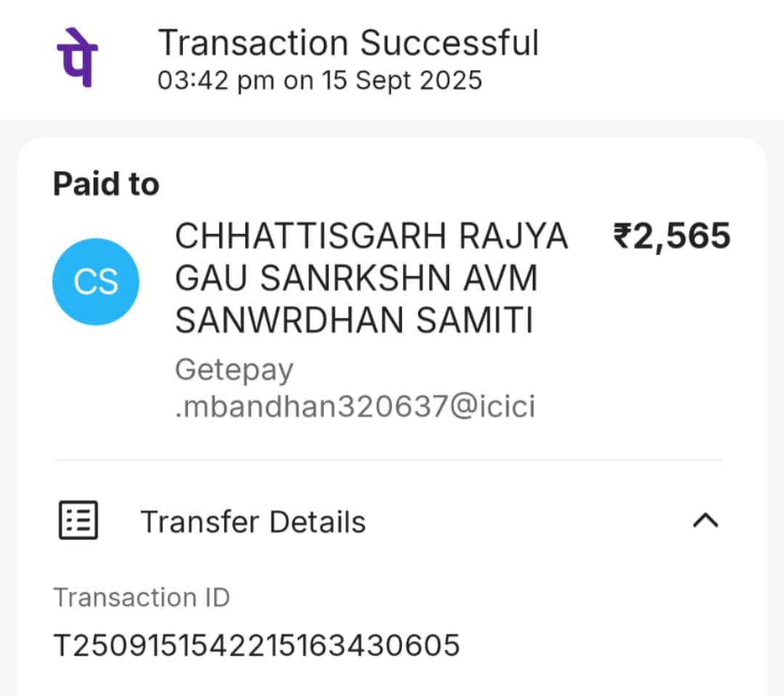Tap the word Transaction in header title
Image resolution: width=784 pixels, height=696 pixels.
254,43
